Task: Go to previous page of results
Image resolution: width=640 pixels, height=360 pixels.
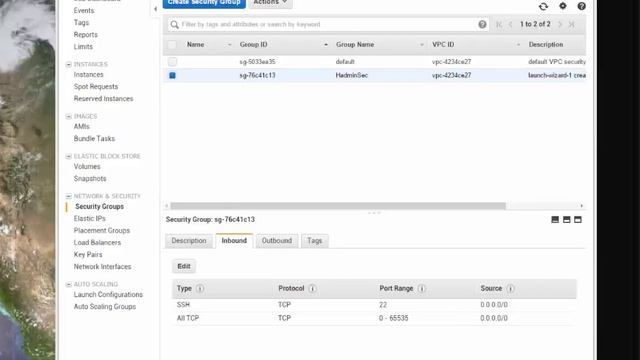Action: 510,24
